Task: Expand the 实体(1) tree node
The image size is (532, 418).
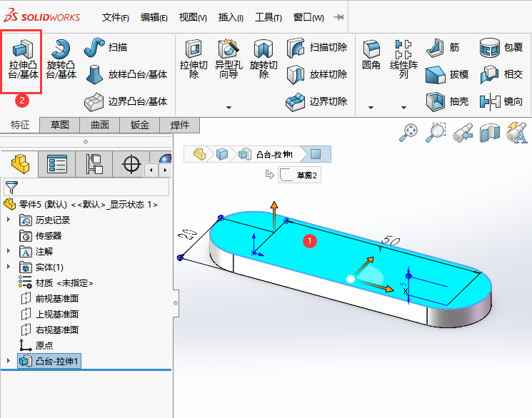Action: tap(9, 267)
